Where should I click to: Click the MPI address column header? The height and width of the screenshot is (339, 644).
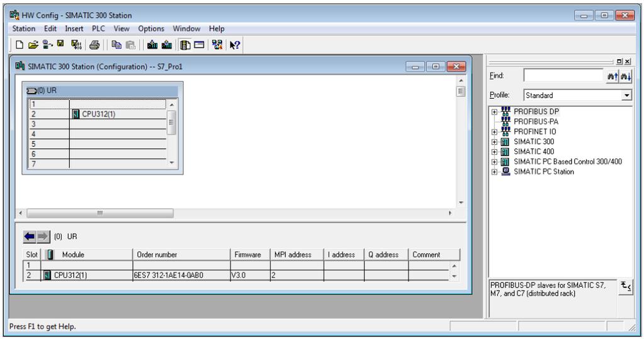[297, 255]
